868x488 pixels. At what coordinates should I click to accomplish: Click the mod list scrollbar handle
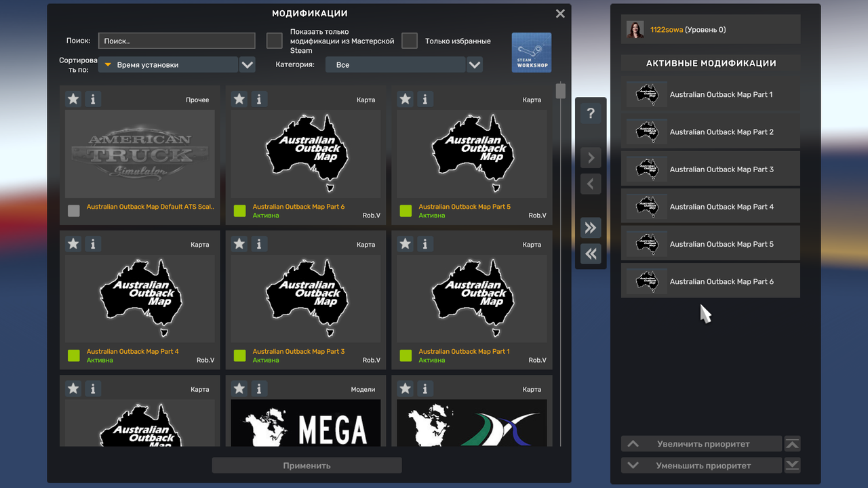coord(561,91)
